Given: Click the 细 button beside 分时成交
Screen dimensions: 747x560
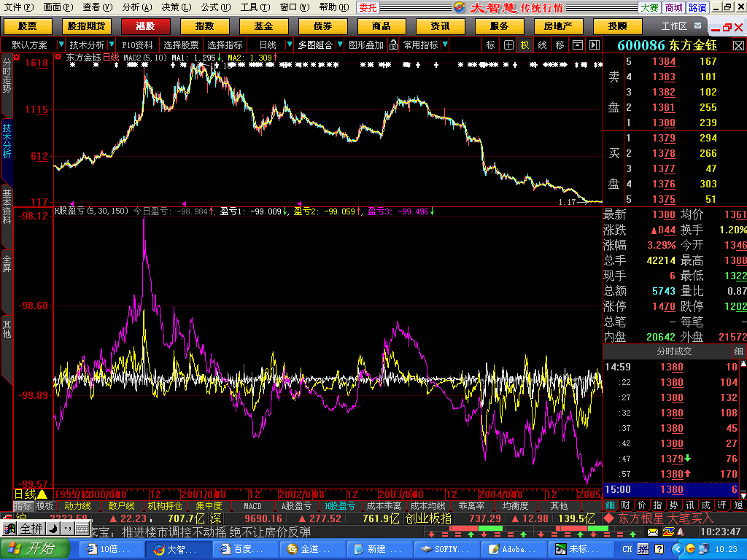Looking at the screenshot, I should (738, 351).
